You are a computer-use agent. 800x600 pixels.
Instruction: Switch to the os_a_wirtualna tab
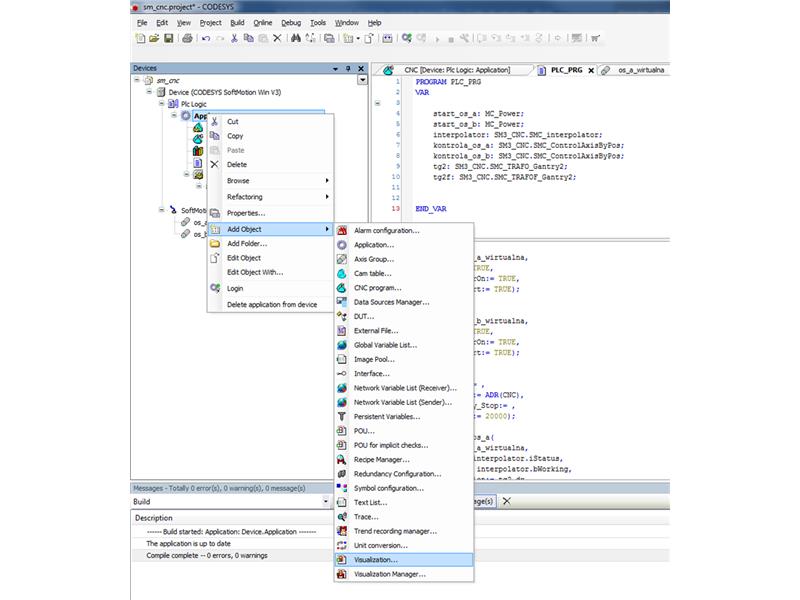coord(634,70)
